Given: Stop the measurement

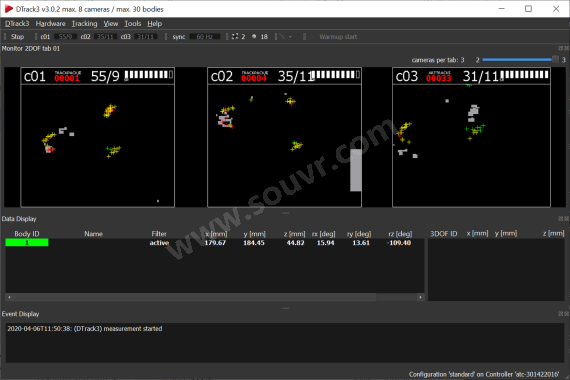Looking at the screenshot, I should tap(17, 36).
